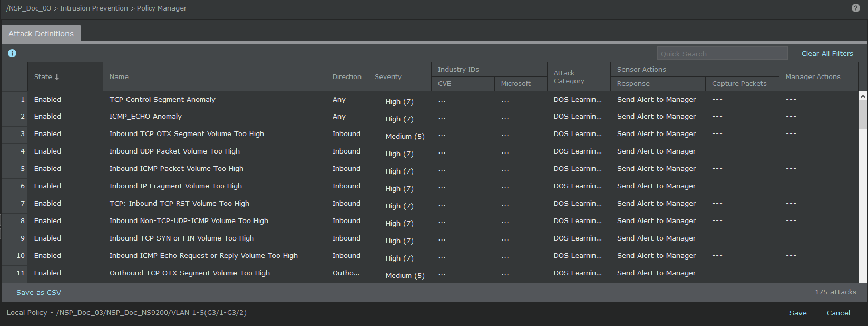Screen dimensions: 868x326
Task: Click Send Alert to Manager in row 1
Action: click(x=656, y=100)
